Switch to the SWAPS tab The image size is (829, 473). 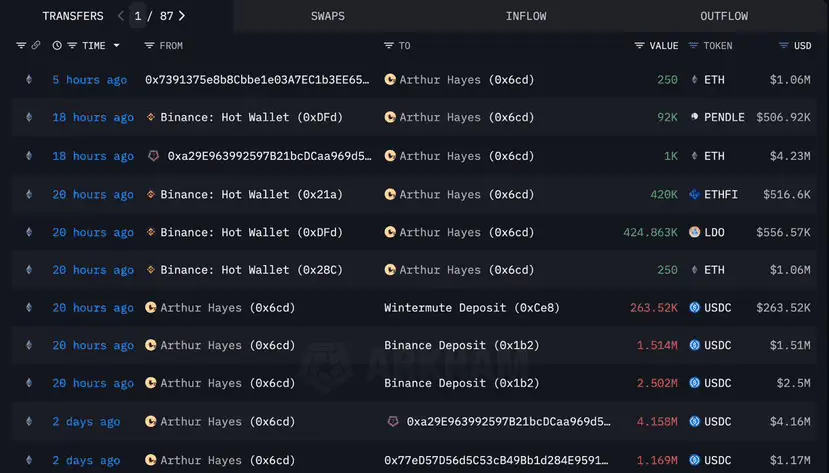tap(328, 16)
